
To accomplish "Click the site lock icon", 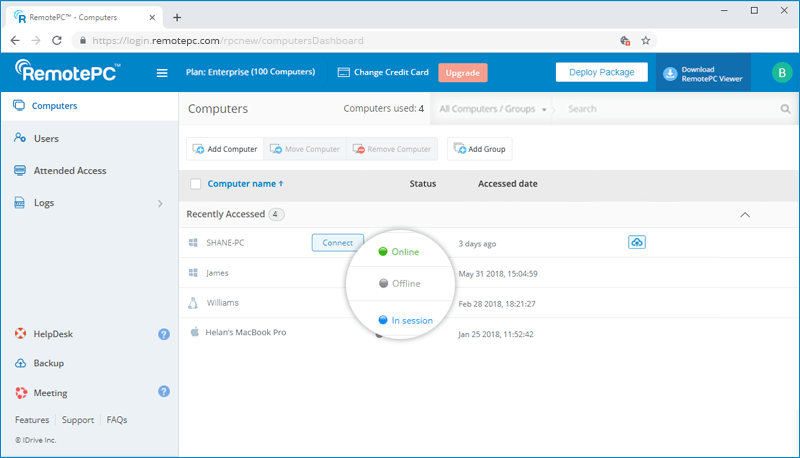I will coord(83,40).
